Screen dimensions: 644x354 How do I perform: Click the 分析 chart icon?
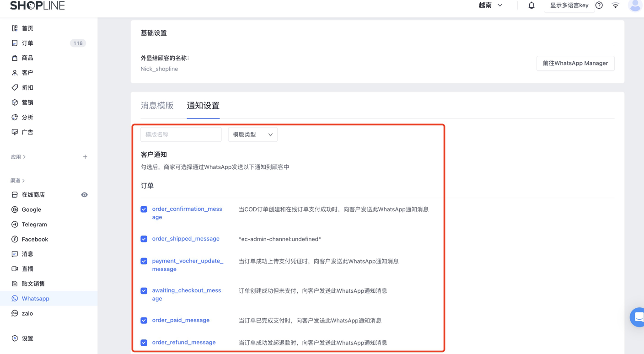pos(15,117)
